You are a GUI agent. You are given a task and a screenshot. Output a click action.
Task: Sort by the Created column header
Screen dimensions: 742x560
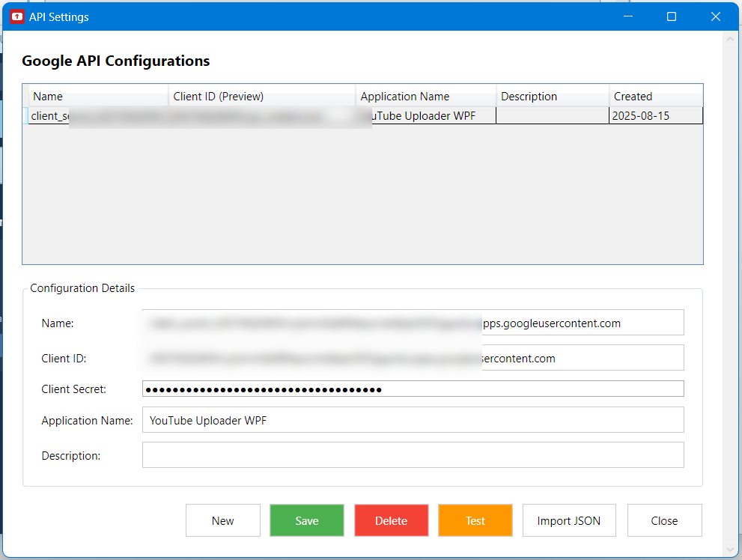(656, 96)
